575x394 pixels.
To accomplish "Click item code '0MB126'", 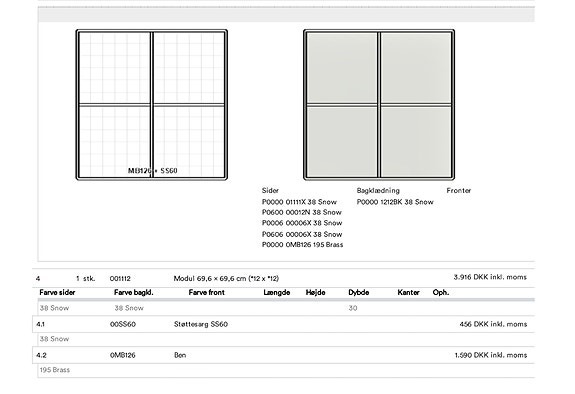I will 122,355.
